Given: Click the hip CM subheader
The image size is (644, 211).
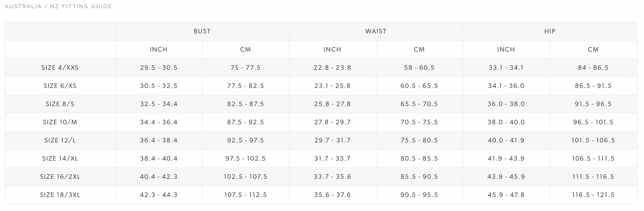Looking at the screenshot, I should tap(593, 50).
